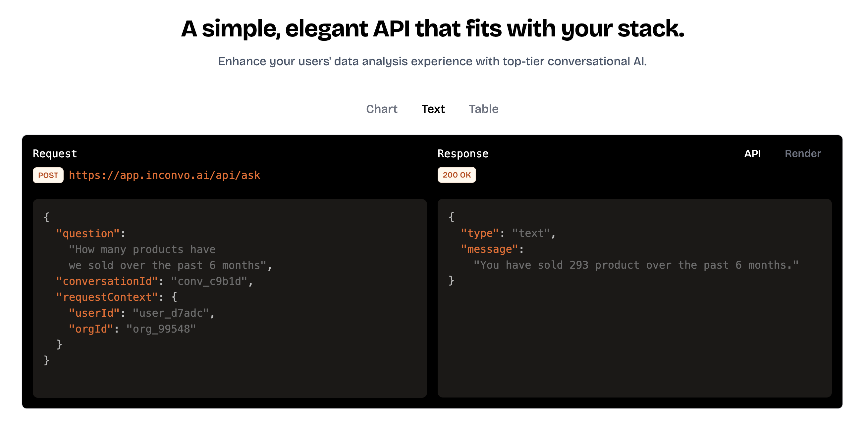Click the Response panel heading

click(x=462, y=154)
